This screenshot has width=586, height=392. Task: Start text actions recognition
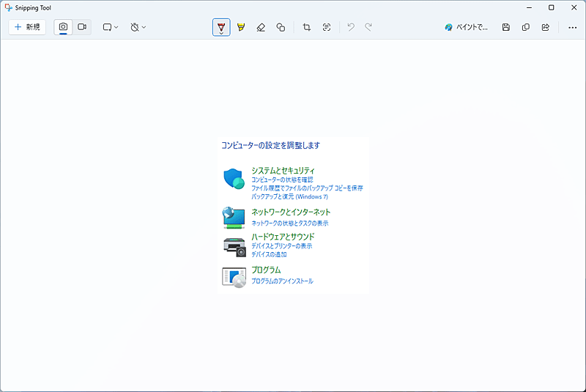[x=327, y=27]
